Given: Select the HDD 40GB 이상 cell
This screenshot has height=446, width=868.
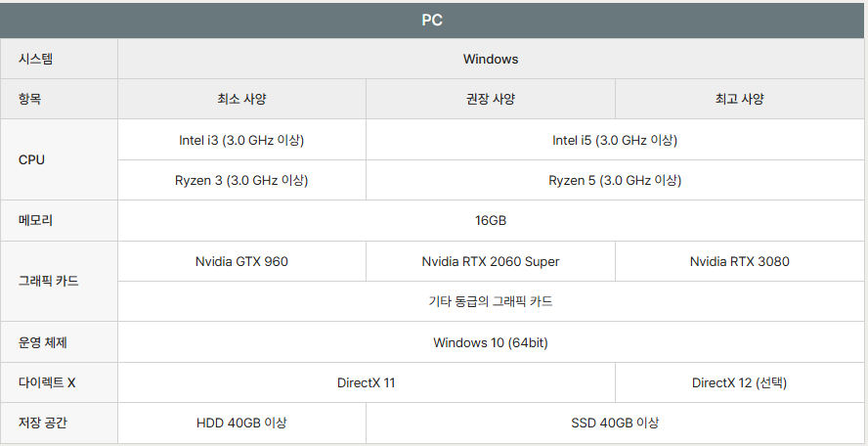Looking at the screenshot, I should pyautogui.click(x=241, y=424).
